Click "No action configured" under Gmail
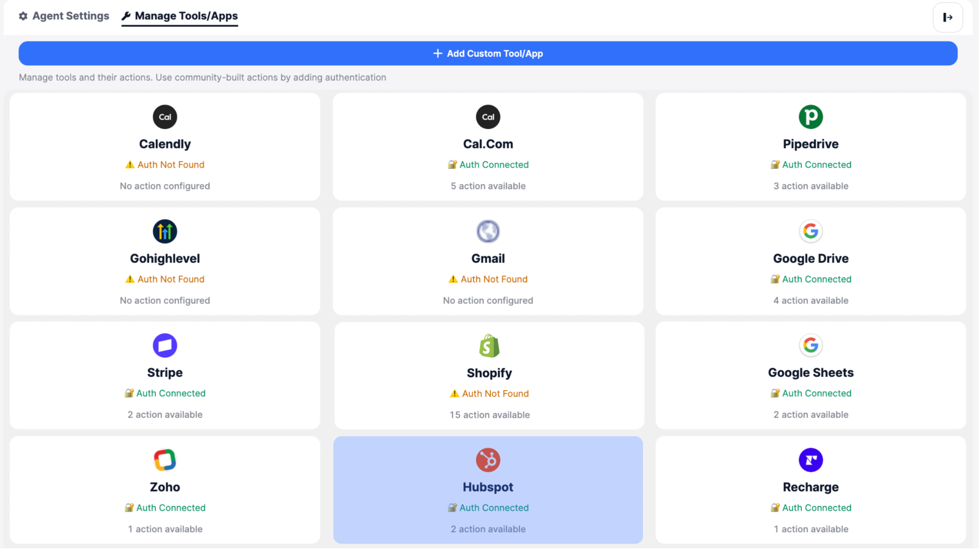The width and height of the screenshot is (980, 551). tap(488, 301)
